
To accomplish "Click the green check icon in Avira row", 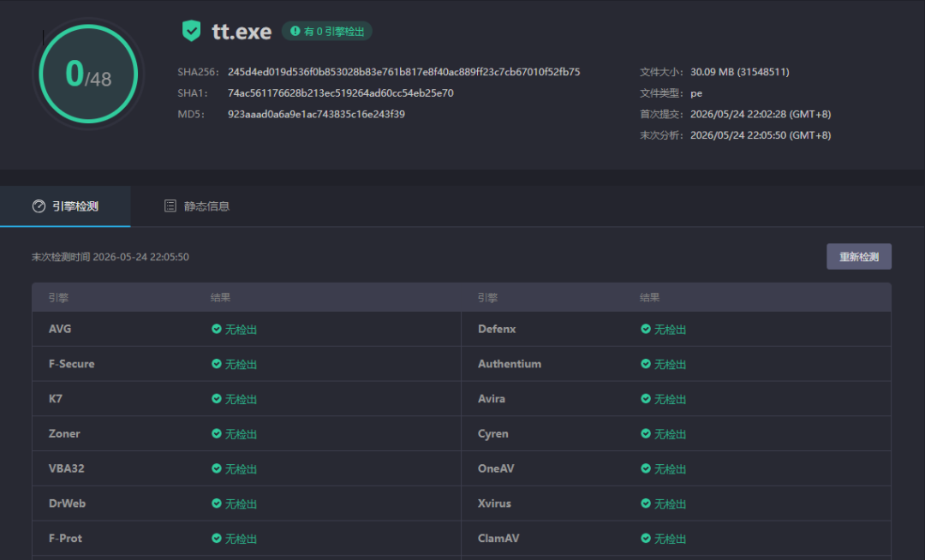I will 646,398.
